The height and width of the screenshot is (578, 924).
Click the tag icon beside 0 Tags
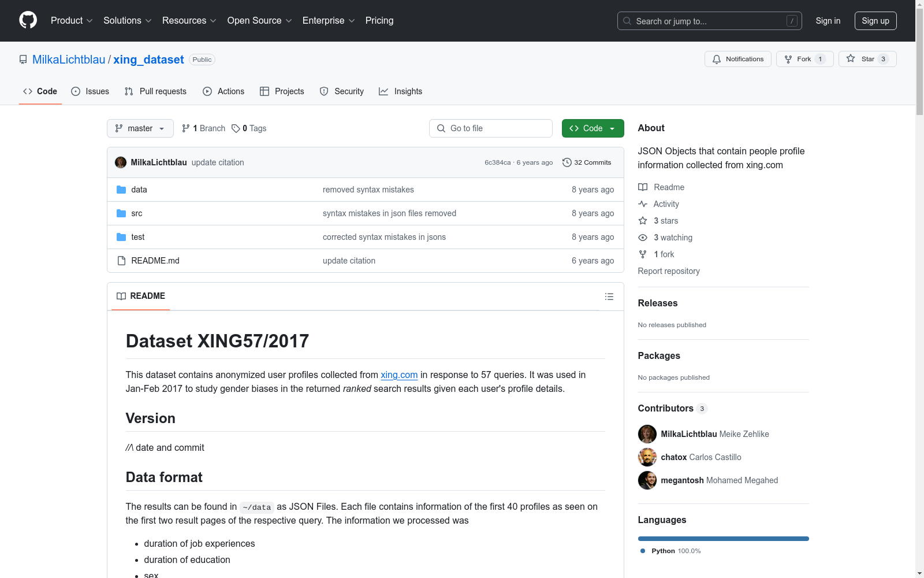236,128
